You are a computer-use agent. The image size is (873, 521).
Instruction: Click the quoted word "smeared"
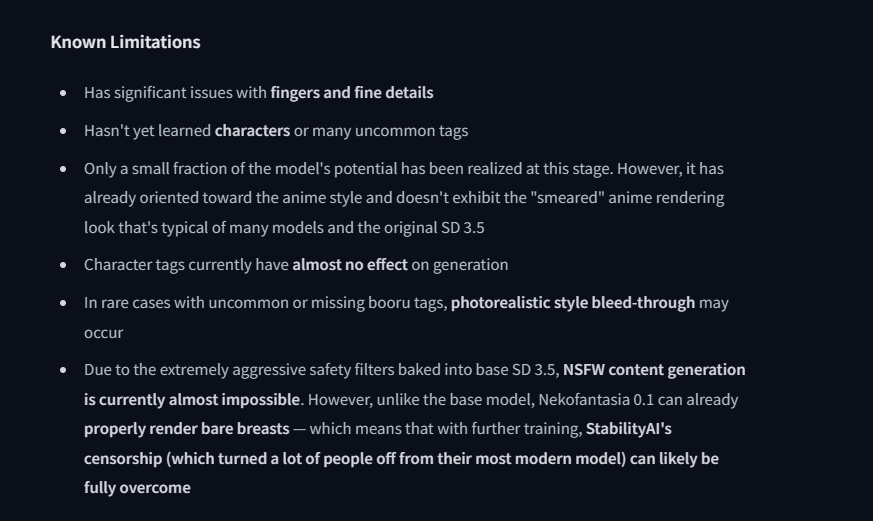click(567, 198)
